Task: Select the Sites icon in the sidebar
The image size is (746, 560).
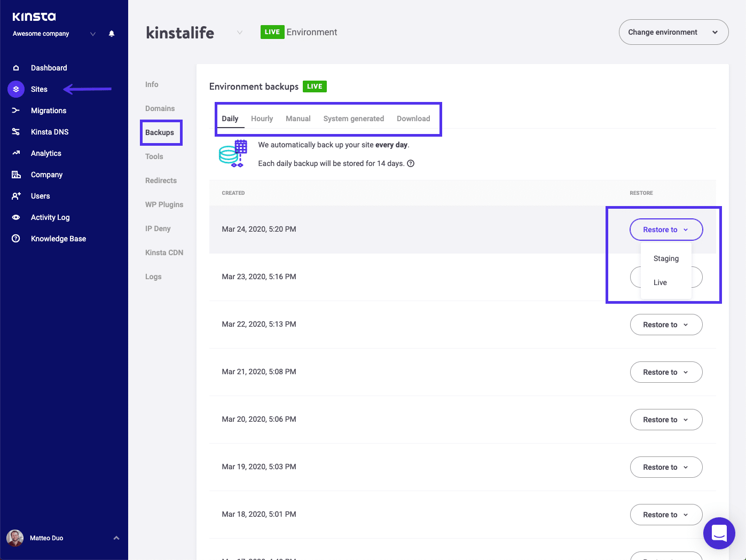Action: (x=15, y=89)
